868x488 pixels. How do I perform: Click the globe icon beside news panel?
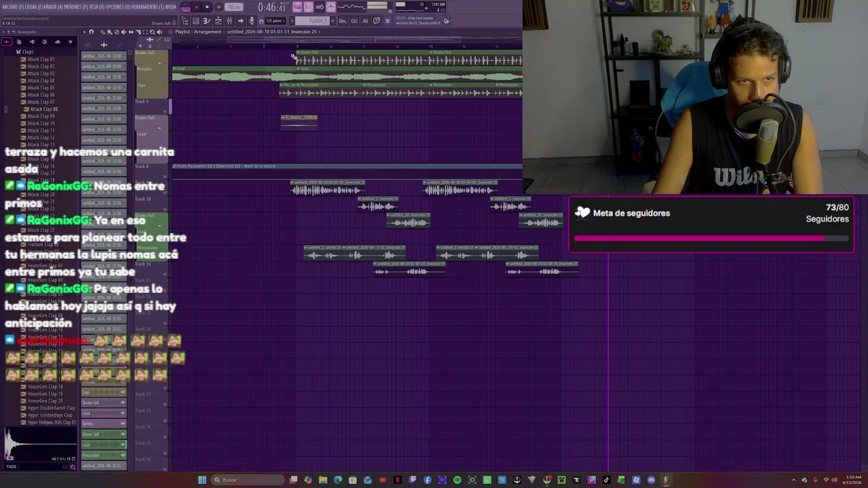446,21
